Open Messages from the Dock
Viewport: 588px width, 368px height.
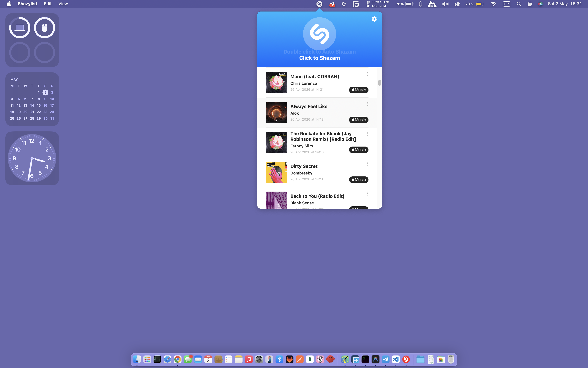coord(188,359)
